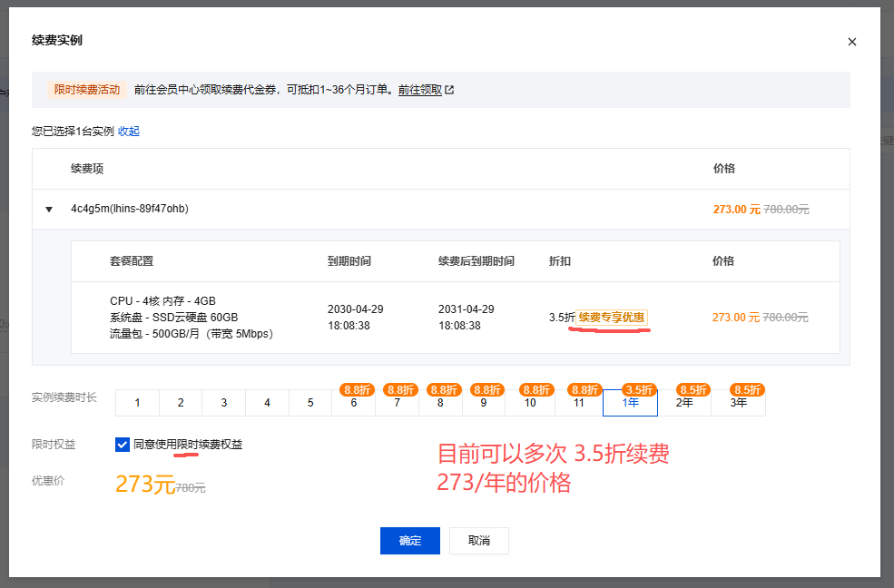Click the 限时续费活动 promotion badge
Screen dimensions: 894x588
click(87, 90)
